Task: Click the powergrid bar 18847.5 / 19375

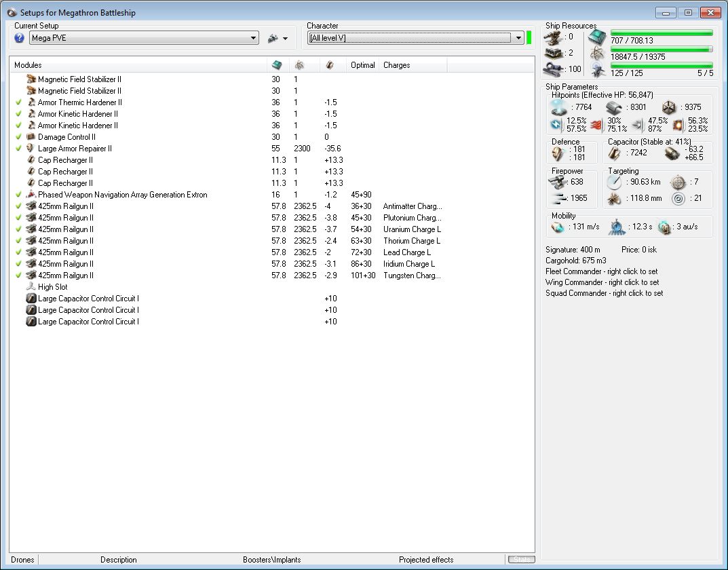Action: pyautogui.click(x=662, y=50)
